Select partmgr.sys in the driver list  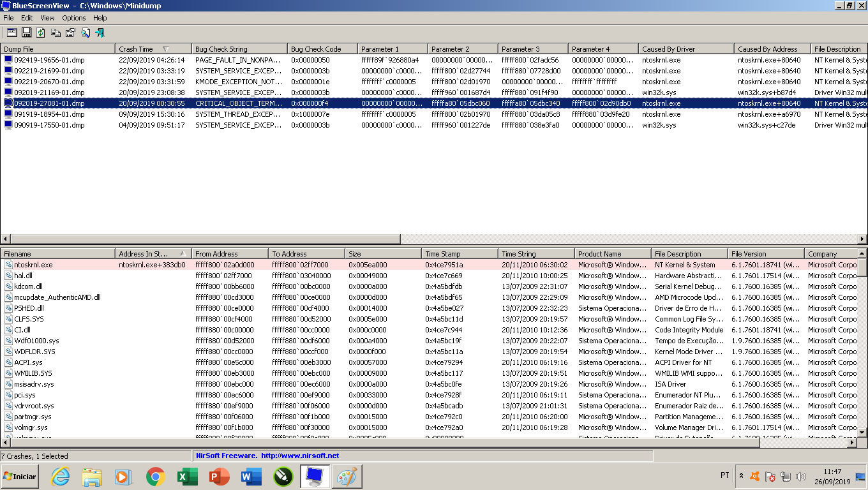coord(33,417)
